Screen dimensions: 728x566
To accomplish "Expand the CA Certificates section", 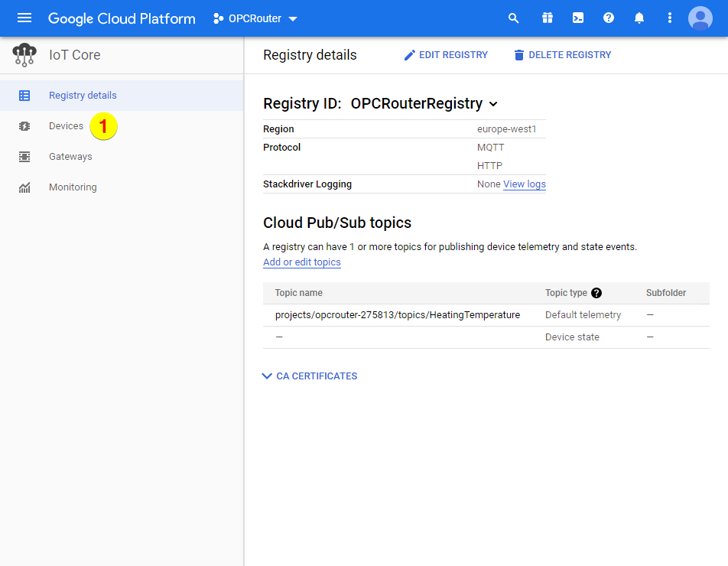I will coord(310,376).
